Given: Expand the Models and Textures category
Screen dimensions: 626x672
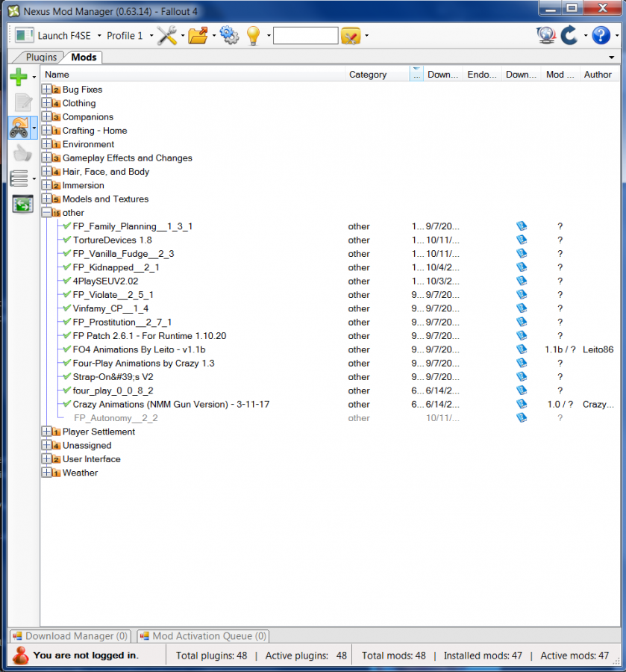Looking at the screenshot, I should 46,199.
